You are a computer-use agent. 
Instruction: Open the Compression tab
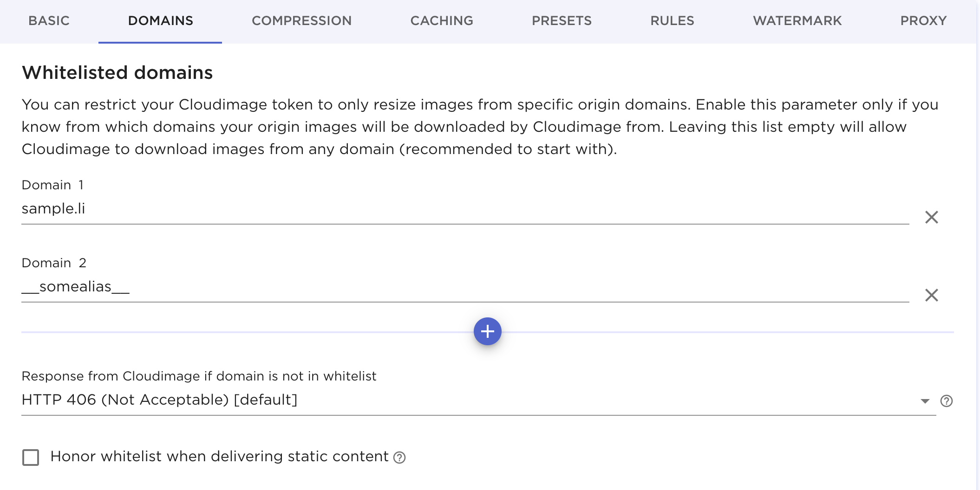(x=301, y=21)
